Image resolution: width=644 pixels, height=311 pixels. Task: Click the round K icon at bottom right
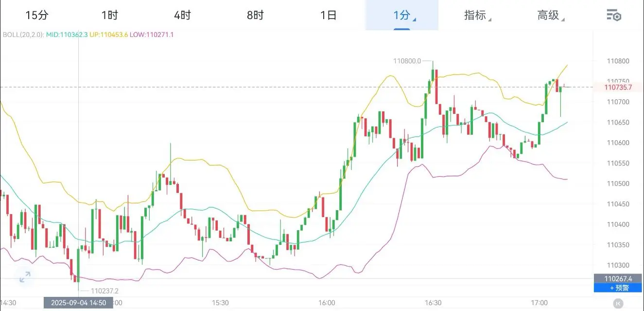tap(618, 303)
